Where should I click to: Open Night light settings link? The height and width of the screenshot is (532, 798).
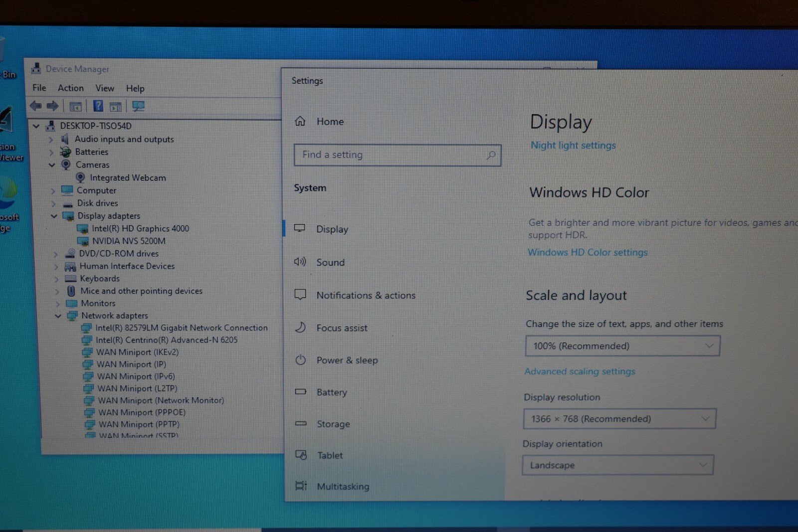point(573,145)
